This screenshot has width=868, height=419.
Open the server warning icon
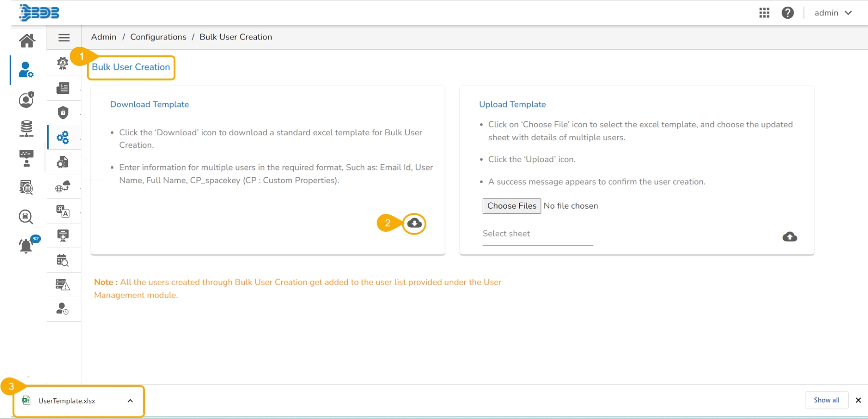point(63,284)
